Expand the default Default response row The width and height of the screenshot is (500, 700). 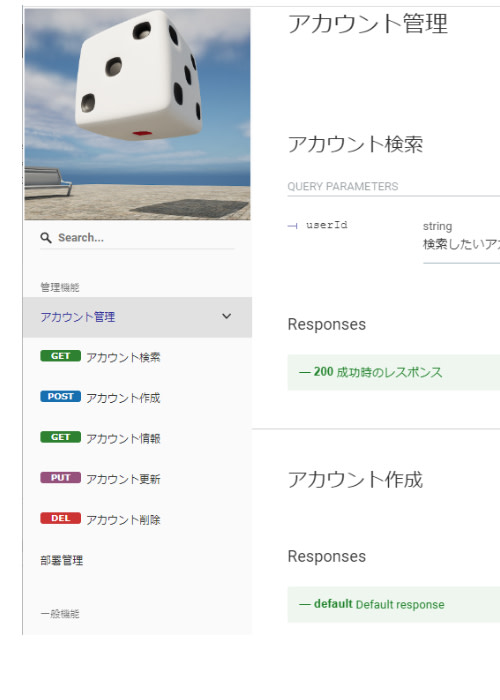(x=394, y=604)
